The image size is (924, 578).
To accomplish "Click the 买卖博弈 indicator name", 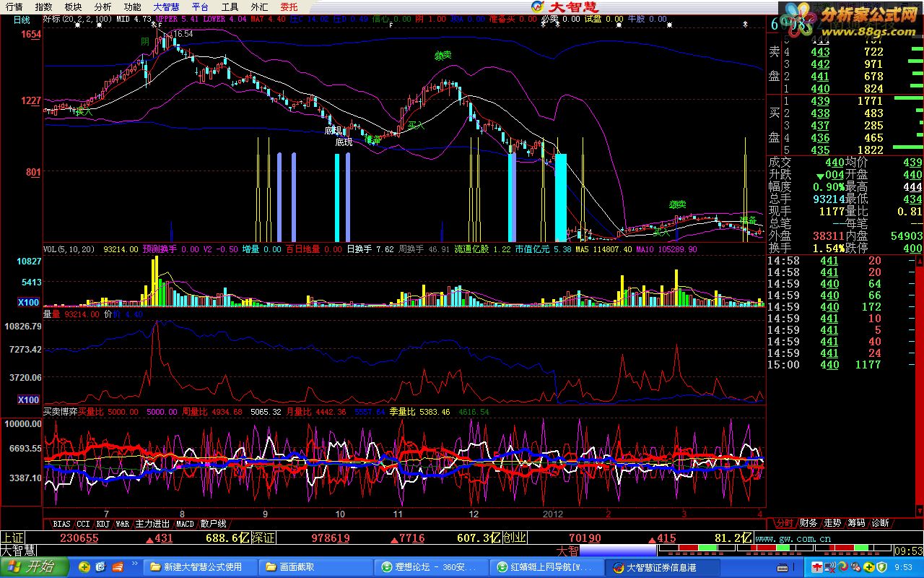I will (x=60, y=412).
